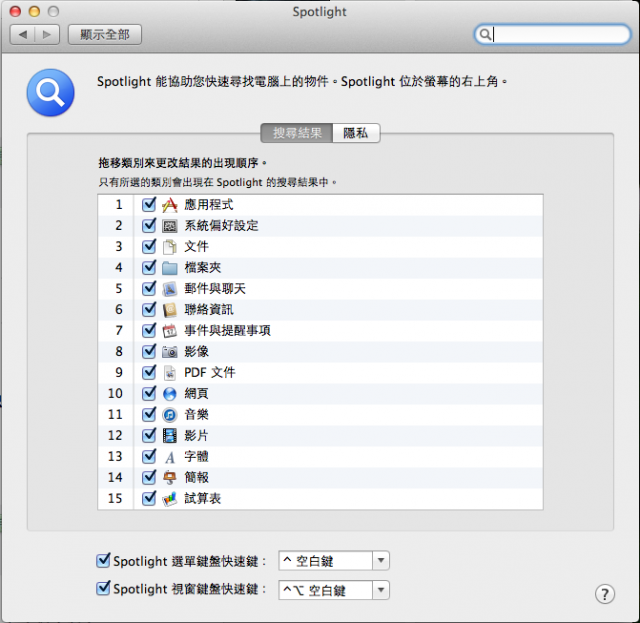Open help with question mark button
The image size is (640, 623).
coord(604,594)
